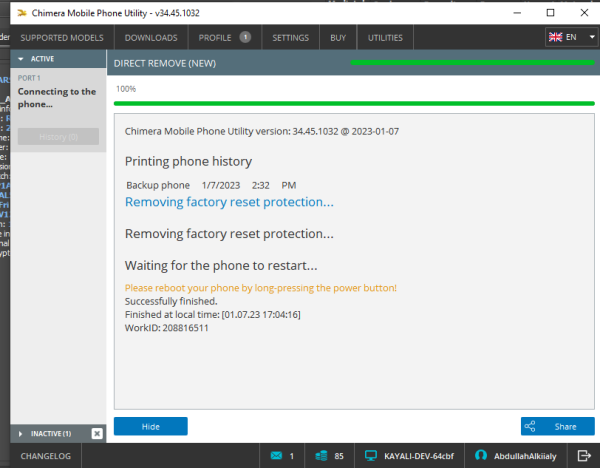Click the WorkID: 208816511 text
The width and height of the screenshot is (600, 468).
[166, 328]
